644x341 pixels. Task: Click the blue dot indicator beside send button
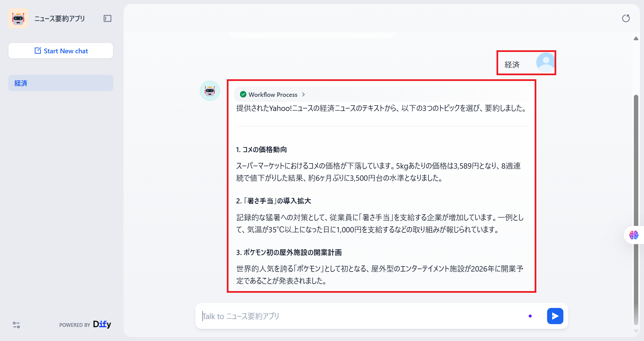click(x=531, y=316)
